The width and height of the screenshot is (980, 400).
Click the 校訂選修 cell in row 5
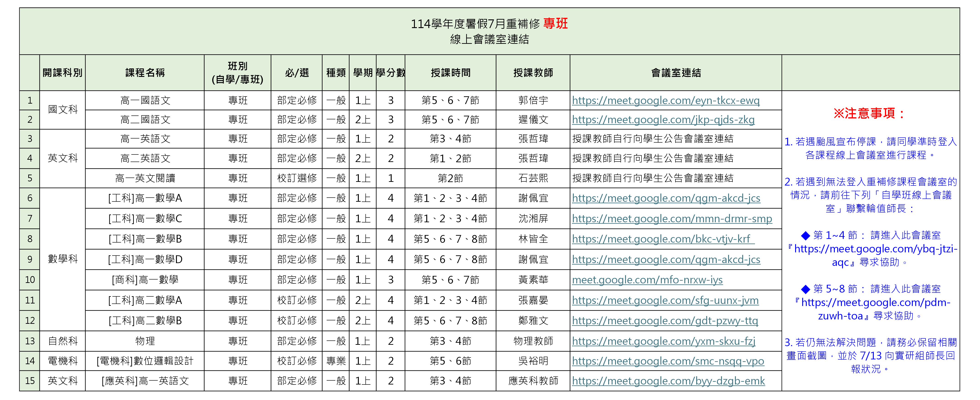point(297,178)
